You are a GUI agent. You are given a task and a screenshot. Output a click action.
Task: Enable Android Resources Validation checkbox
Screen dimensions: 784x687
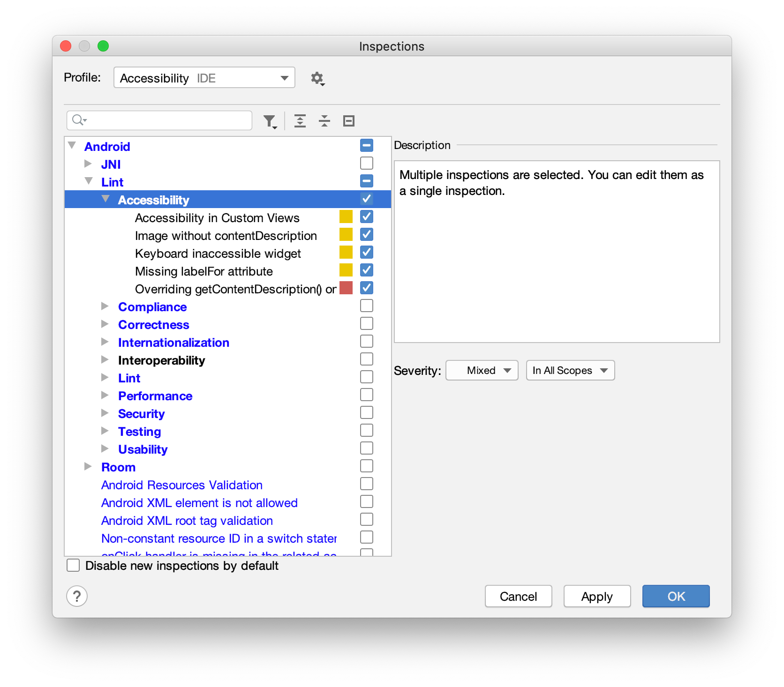tap(367, 484)
